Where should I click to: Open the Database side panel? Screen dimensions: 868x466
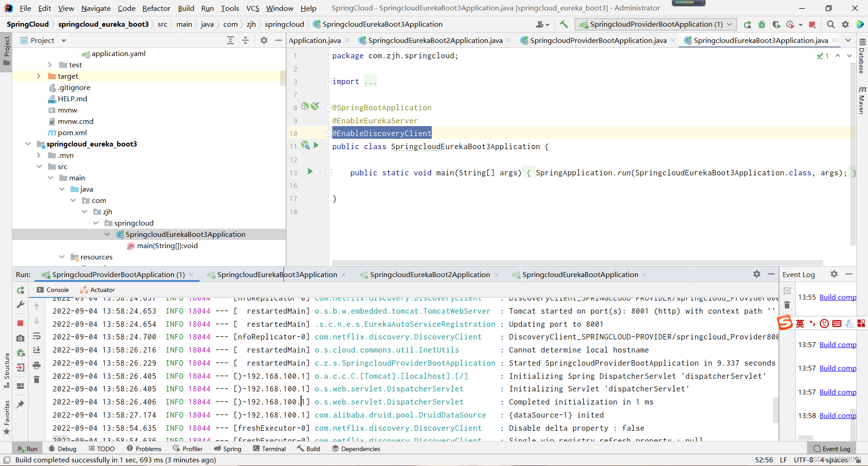(x=862, y=56)
